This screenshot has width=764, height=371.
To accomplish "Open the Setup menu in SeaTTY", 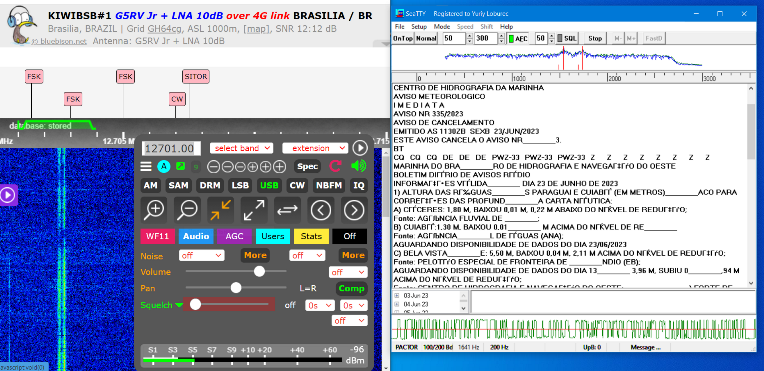I will click(419, 26).
